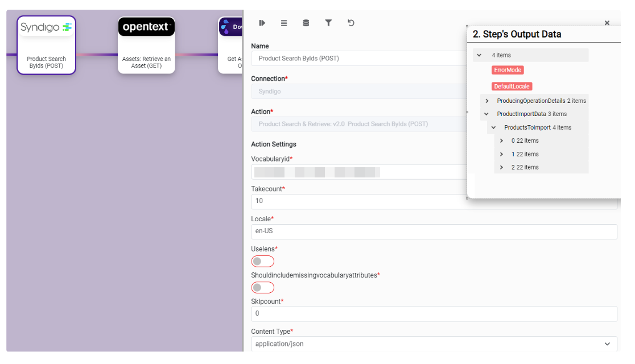Collapse the ProductsToImport node
Image resolution: width=635 pixels, height=364 pixels.
(x=494, y=127)
